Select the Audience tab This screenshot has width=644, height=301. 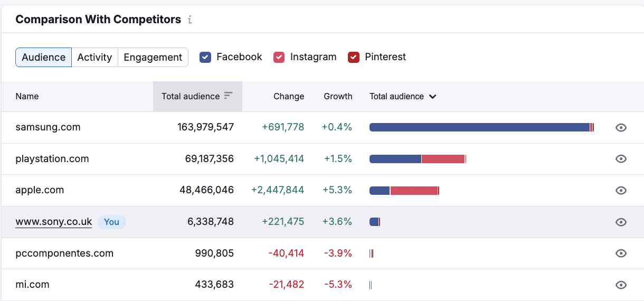[x=43, y=57]
